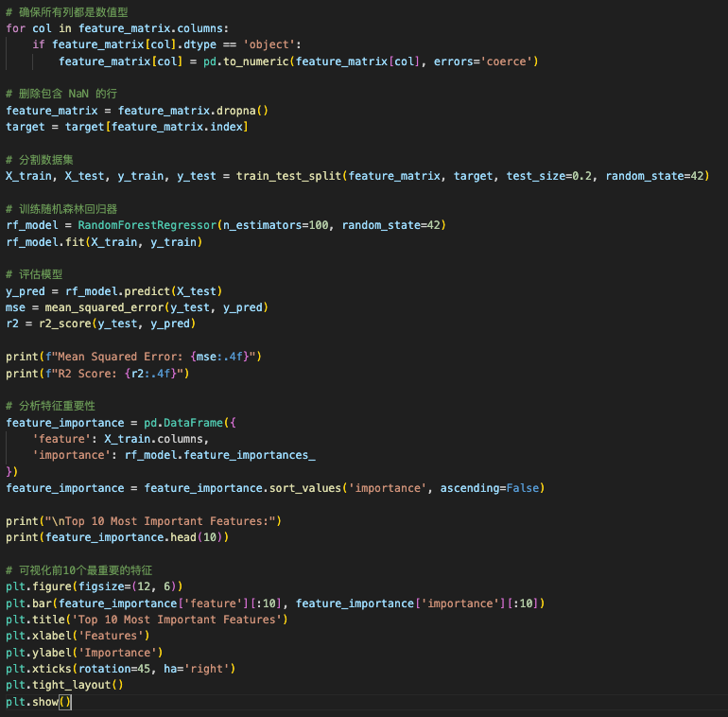Click the 'for col in feature_matrix.columns:' line
728x717 pixels.
point(117,28)
